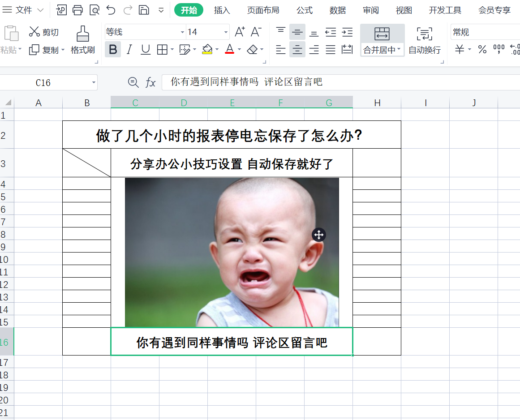Open the font name box 等线
520x420 pixels.
click(145, 32)
